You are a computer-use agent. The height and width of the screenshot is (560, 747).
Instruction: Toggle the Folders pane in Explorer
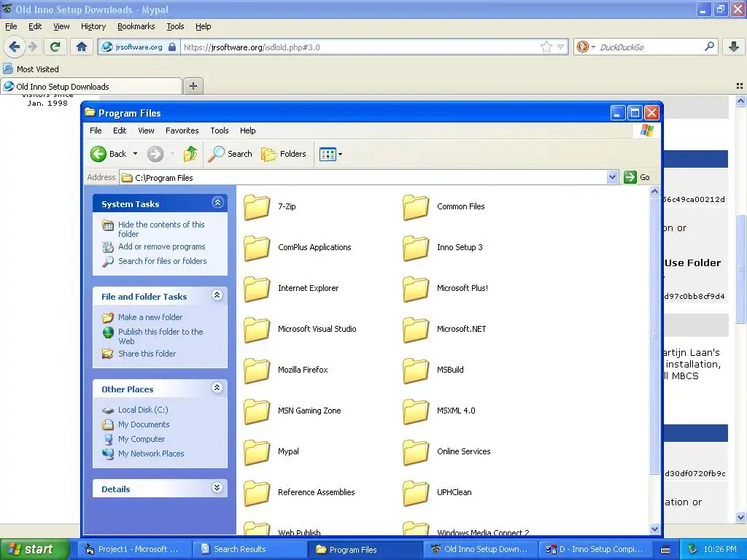click(284, 154)
